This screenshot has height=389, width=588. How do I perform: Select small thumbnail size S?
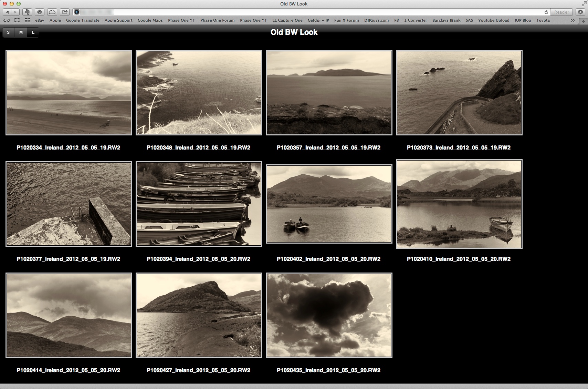(8, 32)
